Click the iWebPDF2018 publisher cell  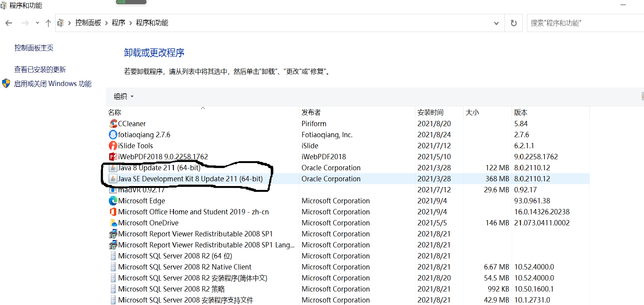[x=324, y=157]
